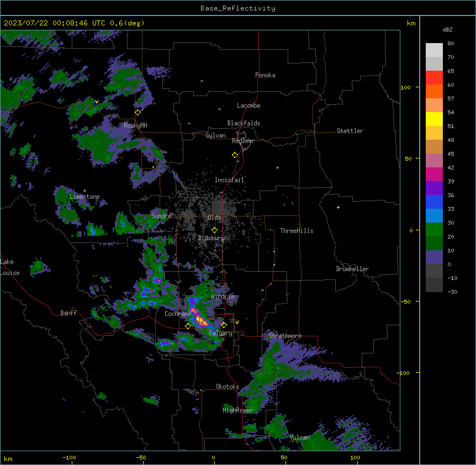Click the Ponoka city label
This screenshot has height=465, width=476.
click(x=265, y=75)
